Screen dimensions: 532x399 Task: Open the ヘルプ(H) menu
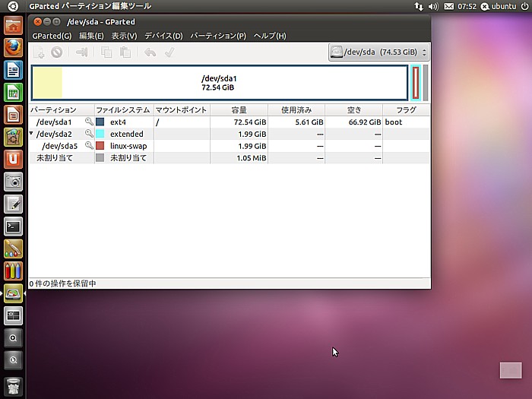(x=270, y=36)
